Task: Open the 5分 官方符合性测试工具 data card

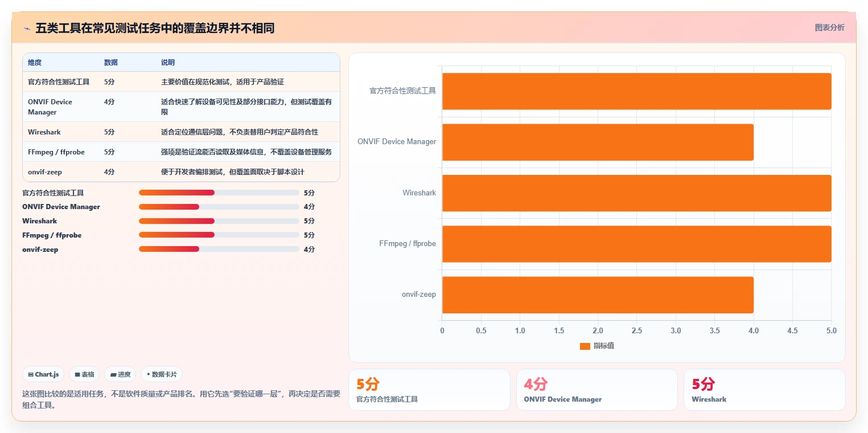Action: click(429, 390)
